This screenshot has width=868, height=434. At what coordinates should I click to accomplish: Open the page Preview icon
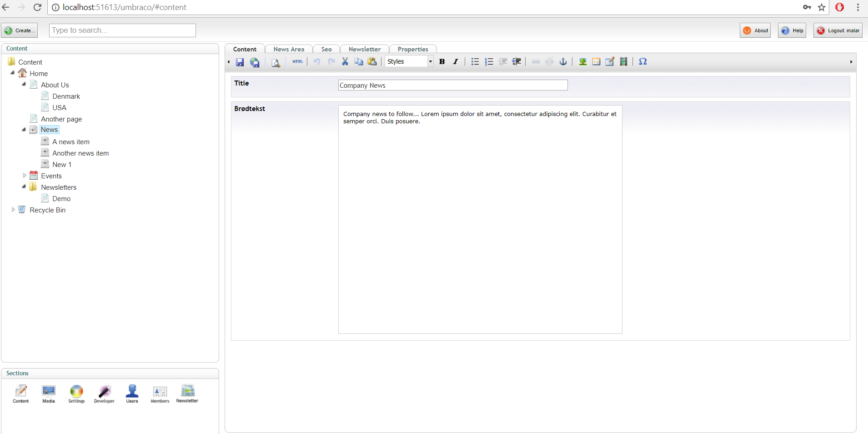click(276, 62)
